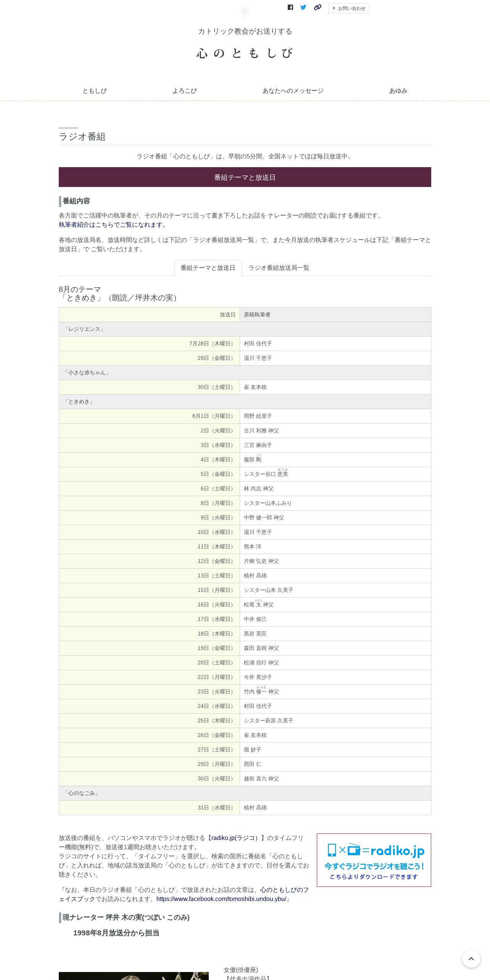Viewport: 490px width, 980px height.
Task: Click the 8月1日（月曜日） date cell
Action: (150, 416)
